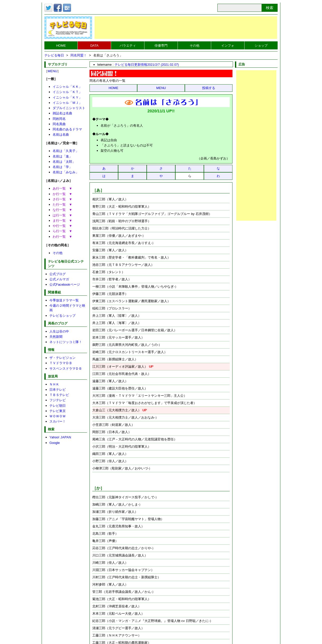Click MENU button under 同名同盟 header
The image size is (322, 644).
pyautogui.click(x=161, y=88)
